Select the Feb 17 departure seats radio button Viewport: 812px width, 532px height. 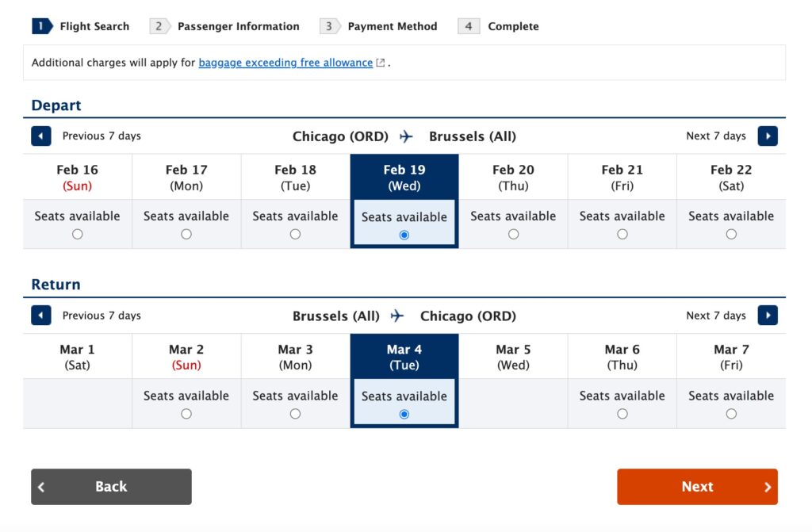[186, 235]
